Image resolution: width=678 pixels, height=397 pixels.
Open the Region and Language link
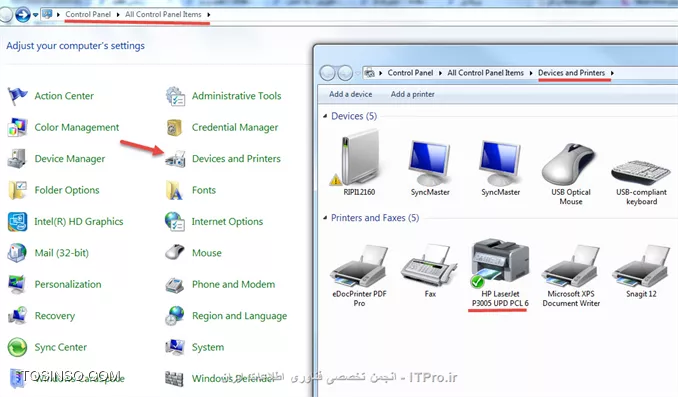point(240,316)
